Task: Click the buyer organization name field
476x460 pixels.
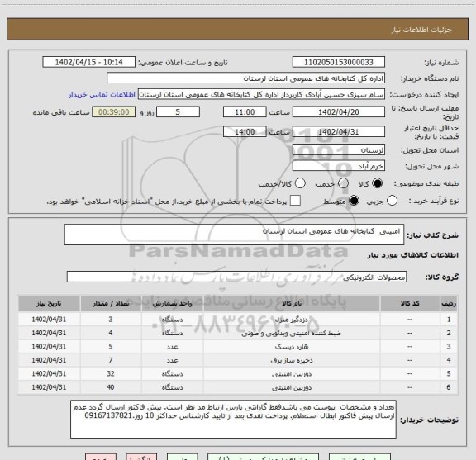Action: (246, 78)
